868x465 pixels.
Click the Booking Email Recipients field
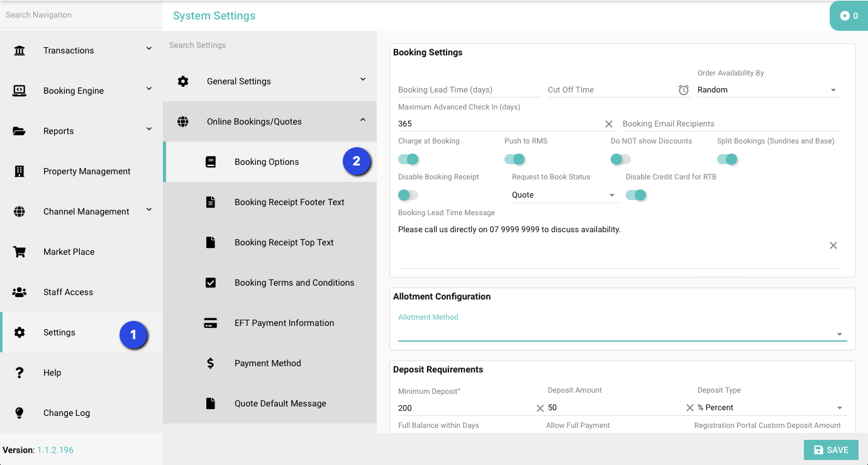731,124
